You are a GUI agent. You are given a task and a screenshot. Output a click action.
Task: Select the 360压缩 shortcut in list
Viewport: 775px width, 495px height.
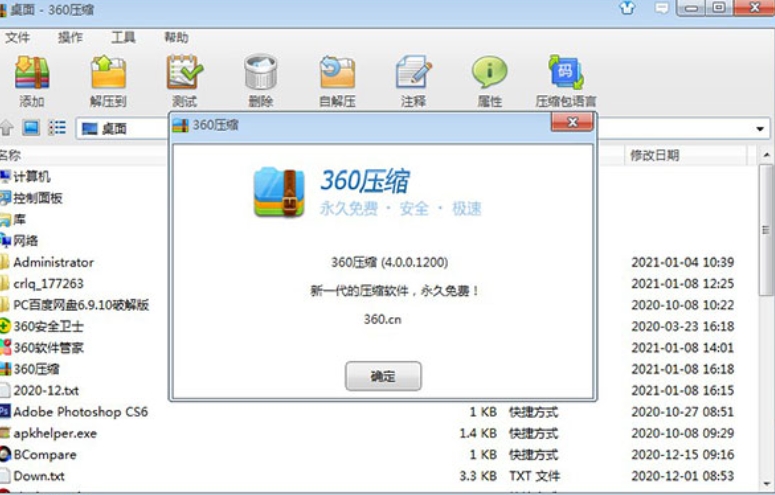coord(30,369)
